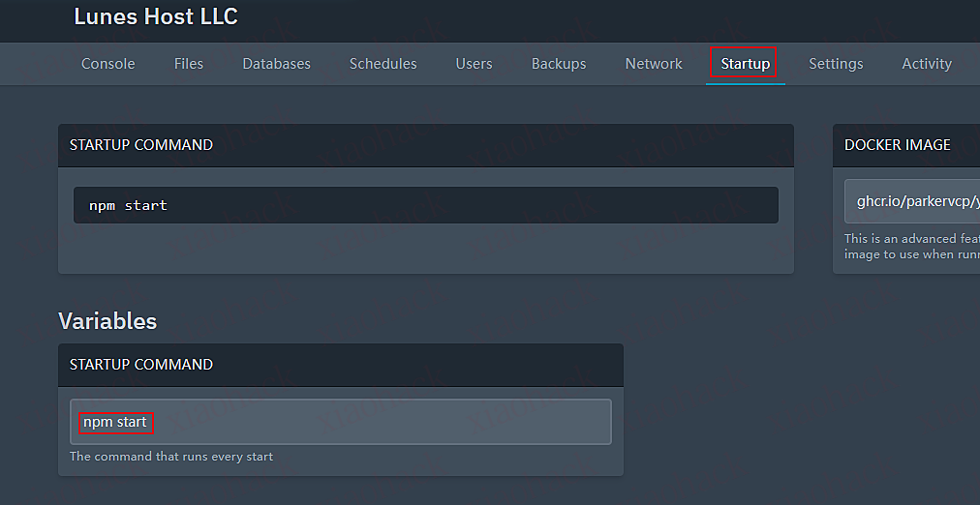Switch to the Files tab
Image resolution: width=980 pixels, height=505 pixels.
[x=189, y=64]
